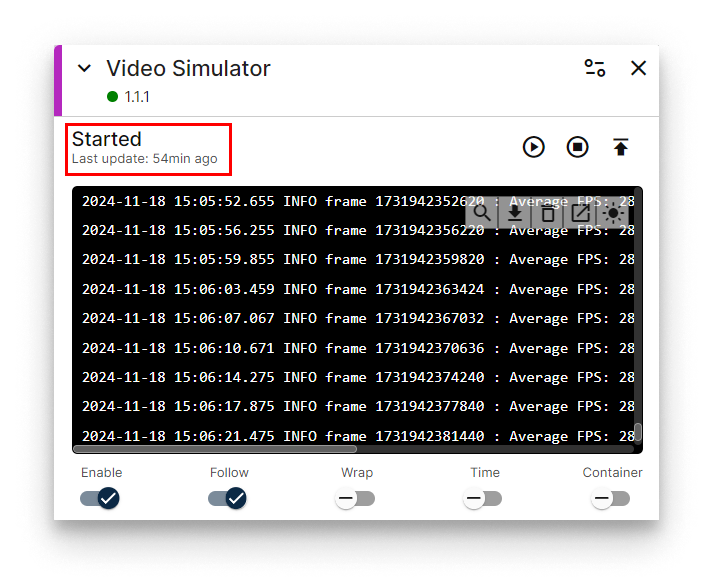Turn off the Follow toggle
Viewport: 713px width, 585px height.
[227, 499]
